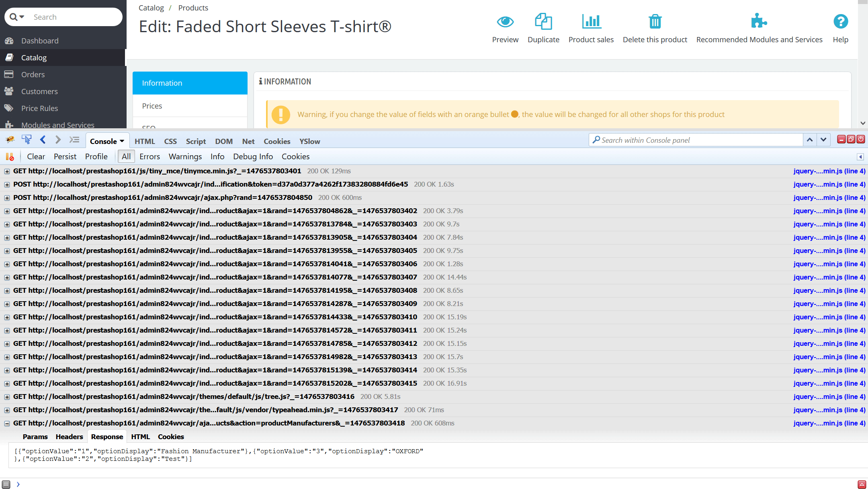Deactivate Firebug with the power icon
This screenshot has width=868, height=489.
coord(861,139)
